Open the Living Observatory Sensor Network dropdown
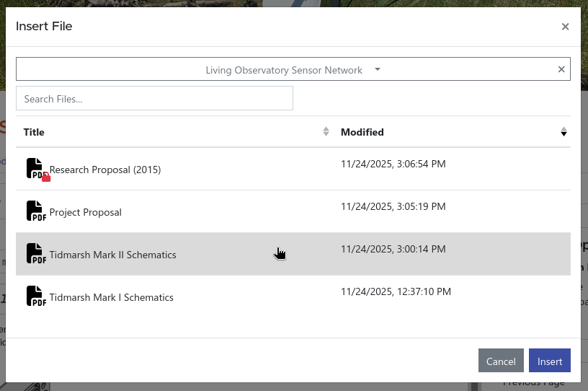 tap(283, 70)
